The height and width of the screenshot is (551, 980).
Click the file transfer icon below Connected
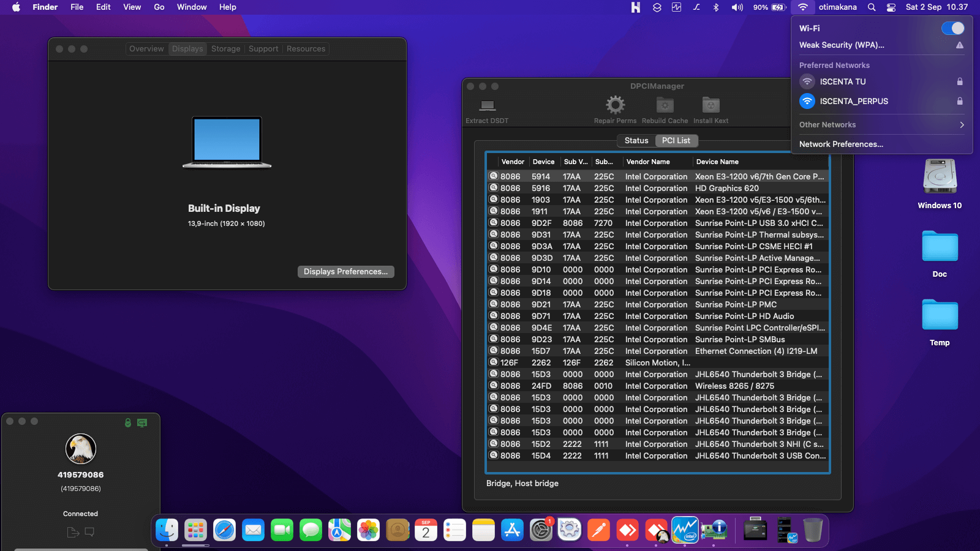(73, 532)
